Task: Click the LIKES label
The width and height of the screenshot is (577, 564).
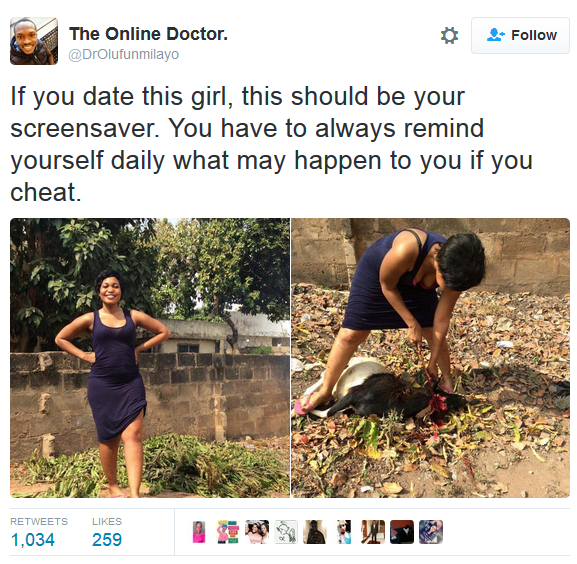Action: [107, 521]
